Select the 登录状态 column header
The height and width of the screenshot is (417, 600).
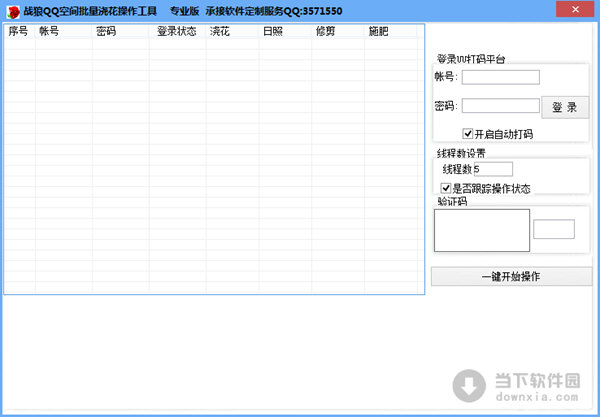coord(178,31)
